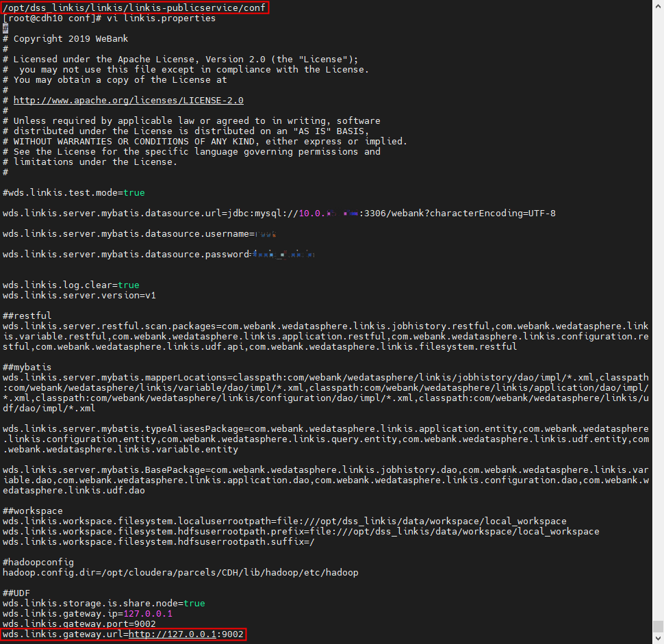Click the filesystem.localuserrootpath line
Screen dimensions: 664x644
[x=285, y=521]
